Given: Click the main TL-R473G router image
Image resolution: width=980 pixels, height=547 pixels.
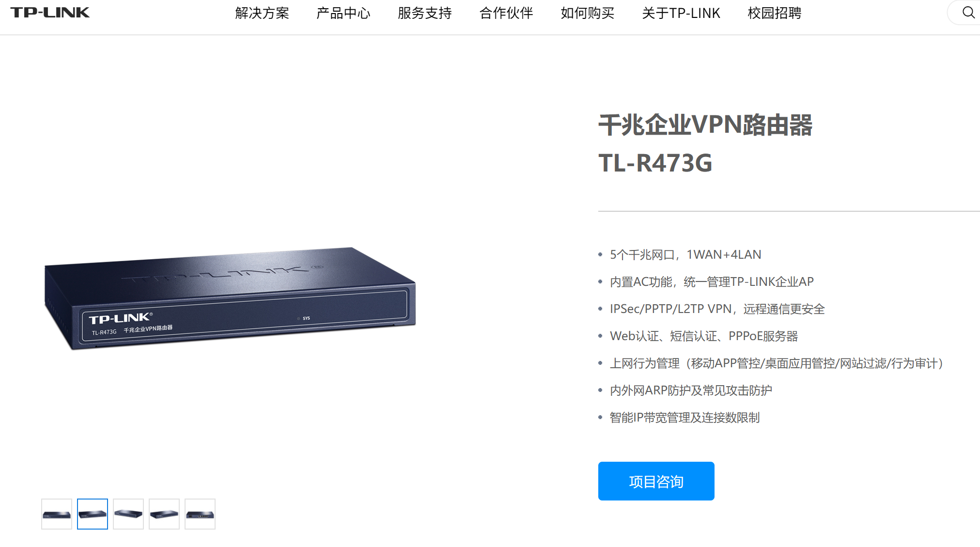Looking at the screenshot, I should tap(230, 298).
